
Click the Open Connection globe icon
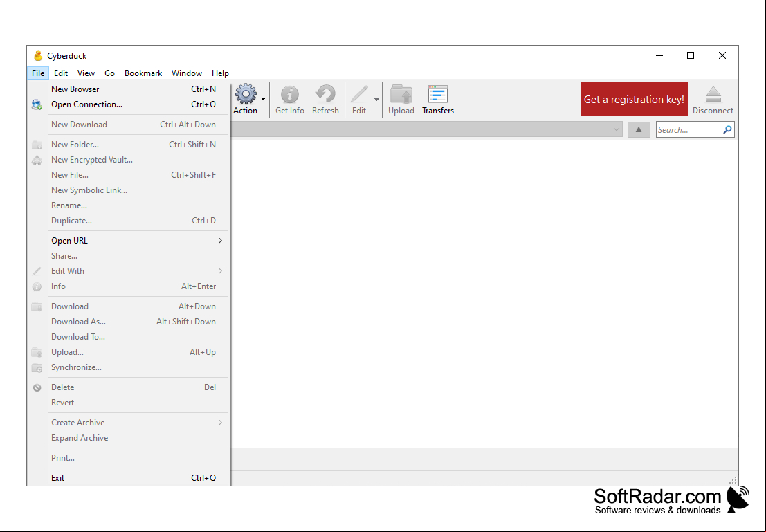[37, 104]
